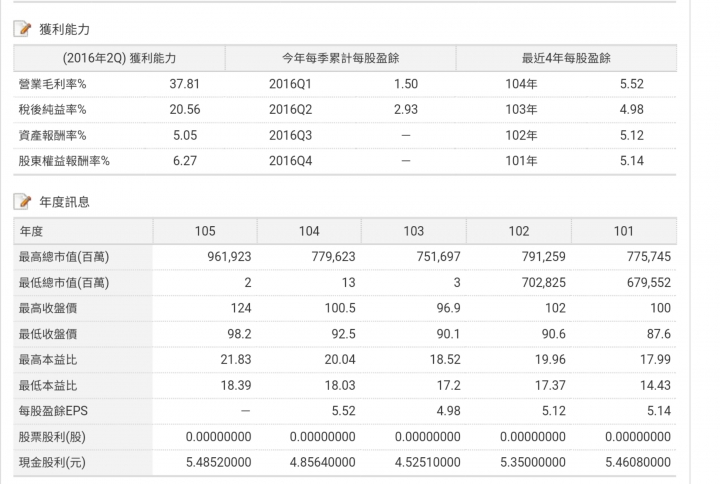Click the lowest close value 87.6

pos(659,334)
